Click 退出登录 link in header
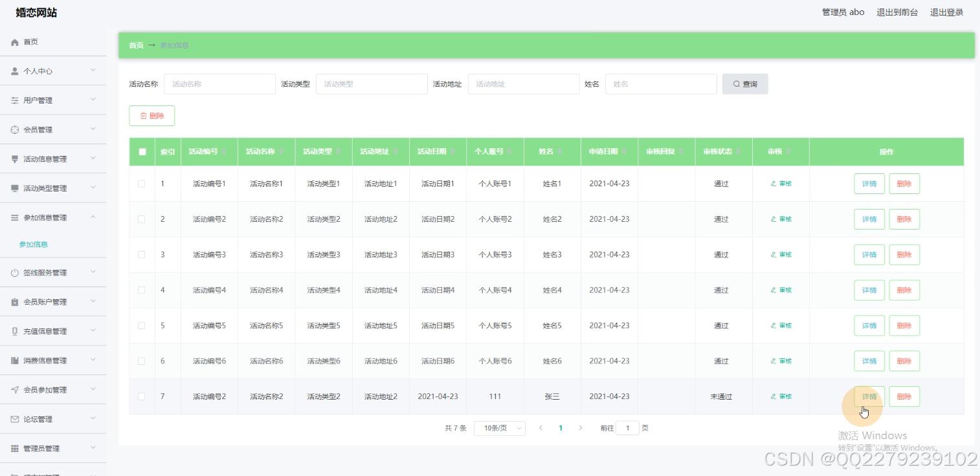980x476 pixels. pos(947,12)
